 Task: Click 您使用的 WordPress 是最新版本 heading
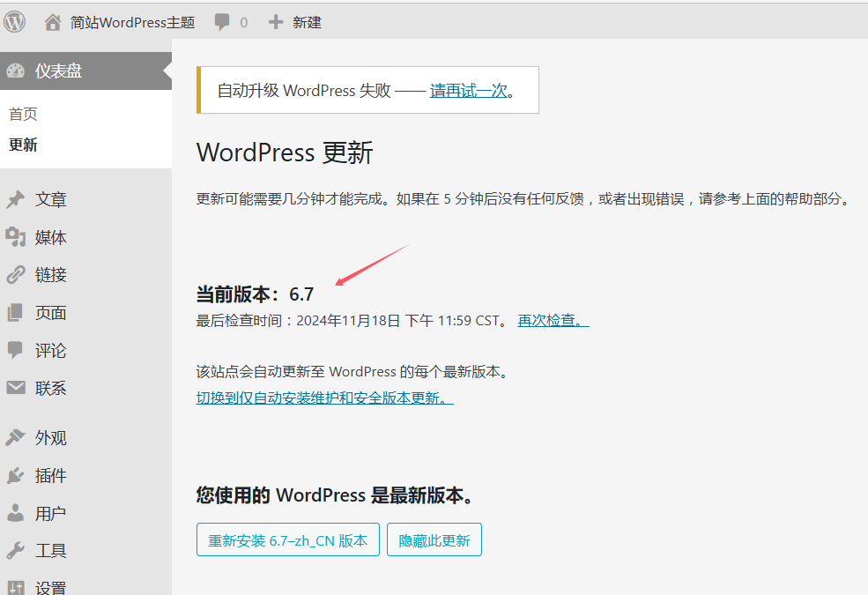point(336,495)
